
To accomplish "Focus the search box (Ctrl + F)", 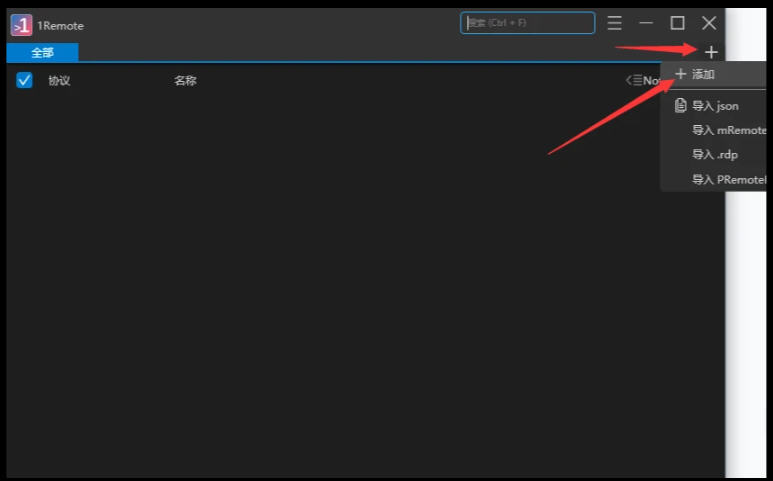I will (x=527, y=23).
